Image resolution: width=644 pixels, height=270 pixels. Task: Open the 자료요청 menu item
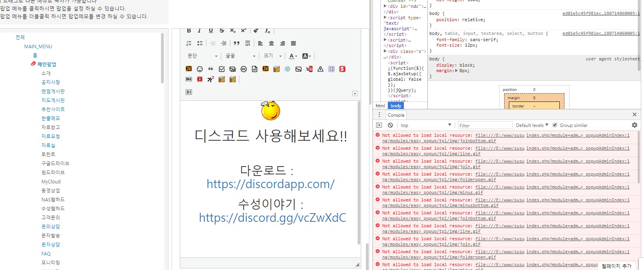coord(51,136)
